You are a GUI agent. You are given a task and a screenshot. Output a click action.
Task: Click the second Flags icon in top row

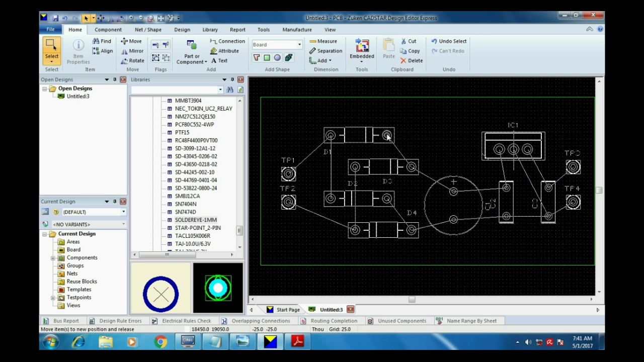166,45
